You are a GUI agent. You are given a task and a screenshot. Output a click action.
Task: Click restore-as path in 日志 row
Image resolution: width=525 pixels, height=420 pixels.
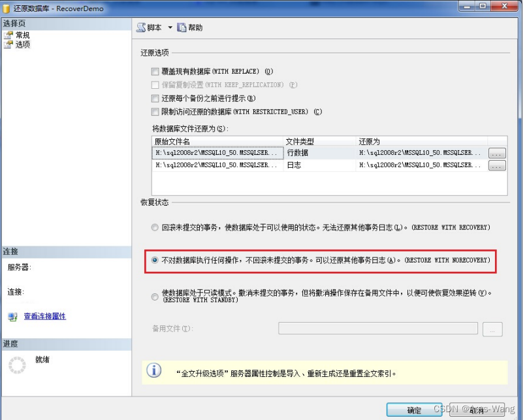click(422, 165)
